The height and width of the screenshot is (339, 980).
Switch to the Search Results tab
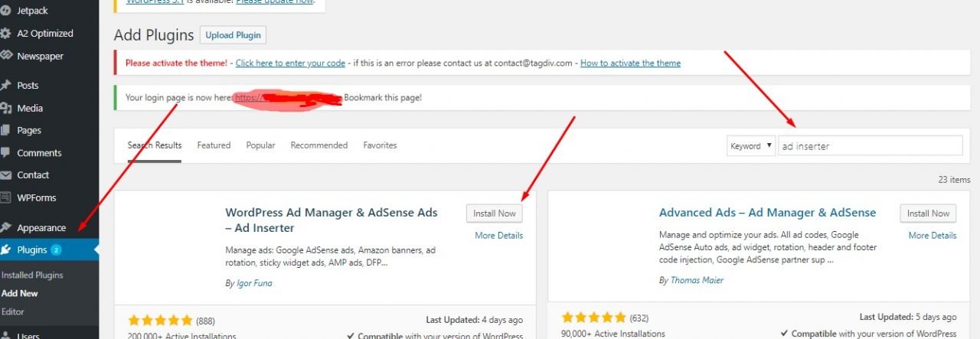click(155, 145)
